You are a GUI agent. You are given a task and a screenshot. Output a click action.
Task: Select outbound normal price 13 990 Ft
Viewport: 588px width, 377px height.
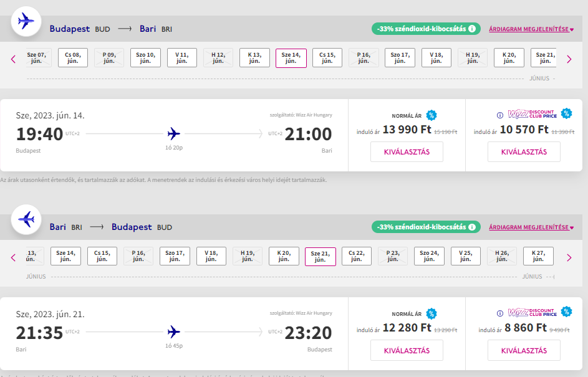pyautogui.click(x=407, y=151)
